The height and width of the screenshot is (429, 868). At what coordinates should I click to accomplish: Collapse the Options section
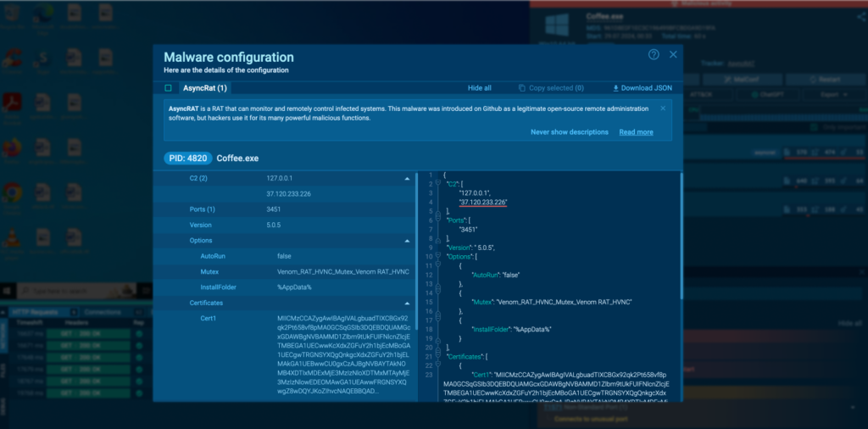(x=408, y=241)
